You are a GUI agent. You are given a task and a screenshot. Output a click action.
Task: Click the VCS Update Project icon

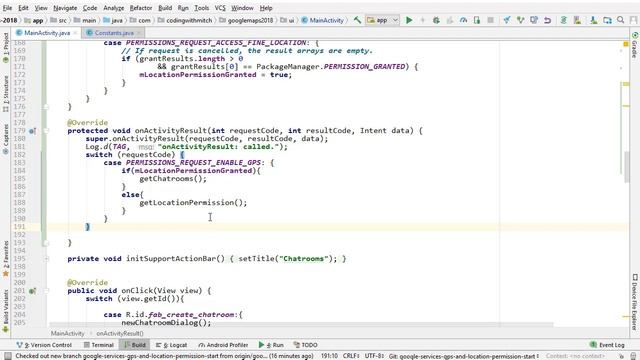[507, 20]
